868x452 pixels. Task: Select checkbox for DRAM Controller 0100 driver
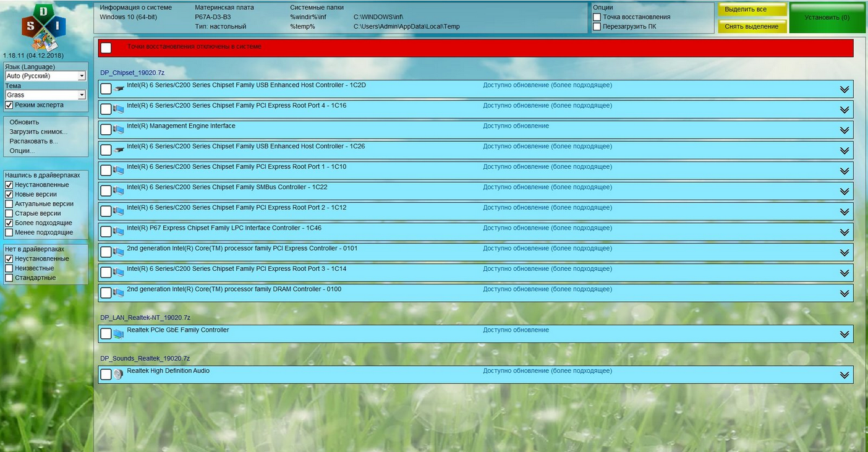click(x=106, y=293)
